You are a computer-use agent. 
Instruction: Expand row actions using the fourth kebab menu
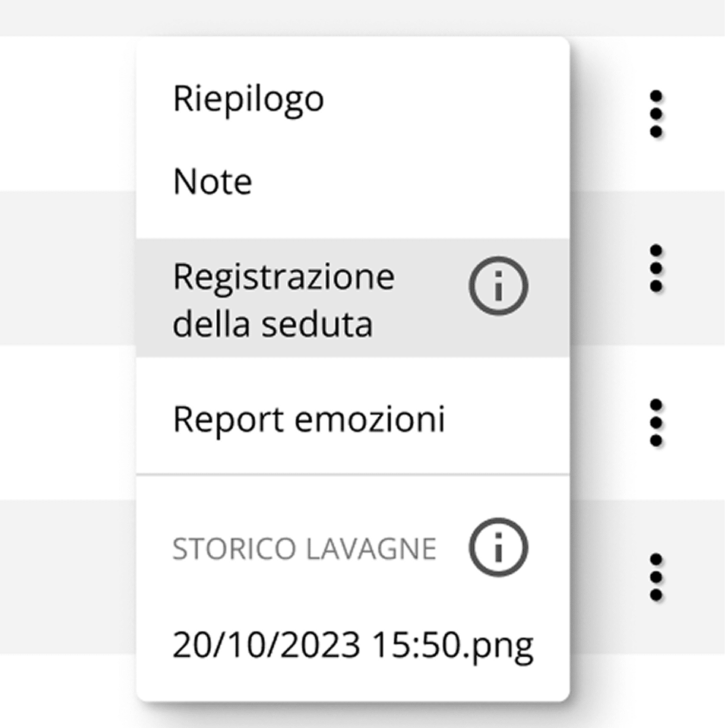(656, 577)
